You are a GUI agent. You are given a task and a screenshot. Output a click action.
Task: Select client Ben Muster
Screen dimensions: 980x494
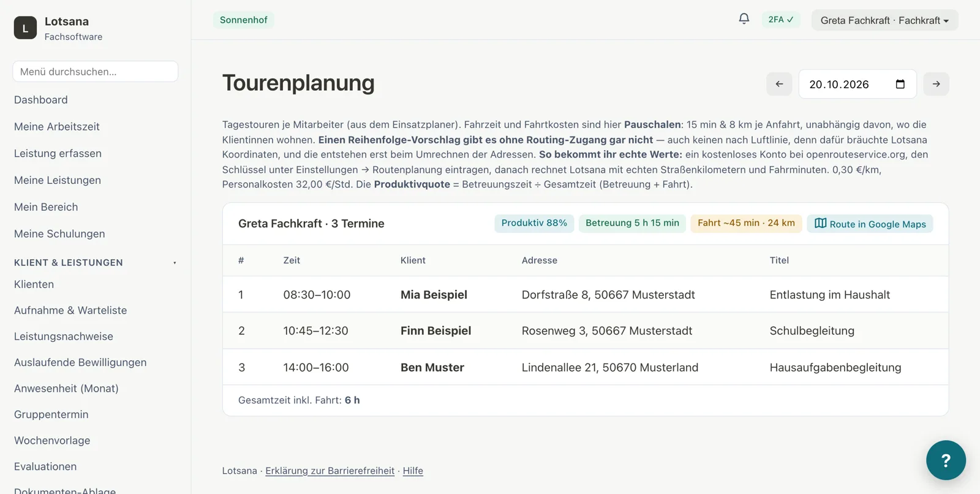click(432, 368)
